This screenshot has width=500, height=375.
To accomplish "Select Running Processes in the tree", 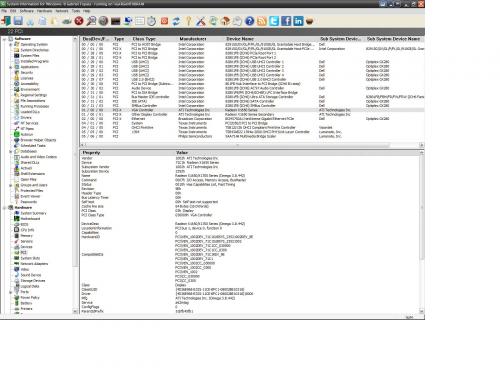I will click(x=35, y=106).
